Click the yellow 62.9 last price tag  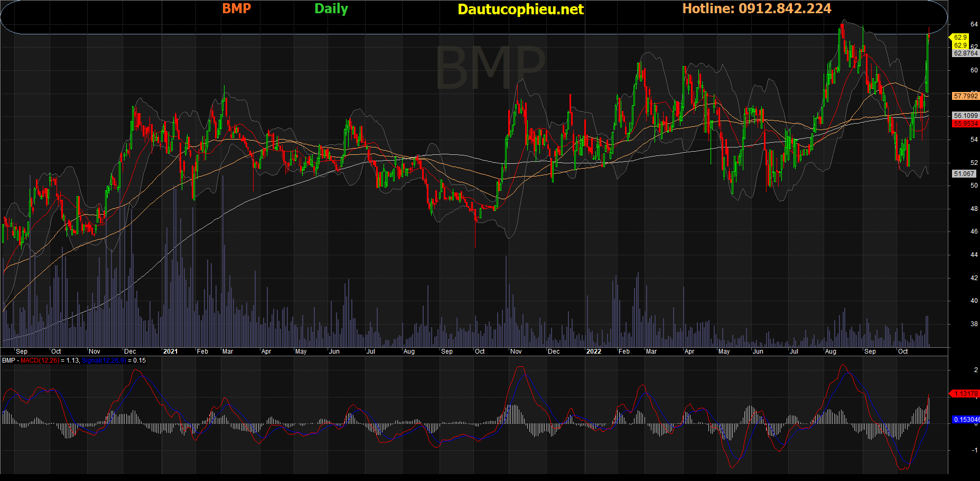tap(960, 38)
